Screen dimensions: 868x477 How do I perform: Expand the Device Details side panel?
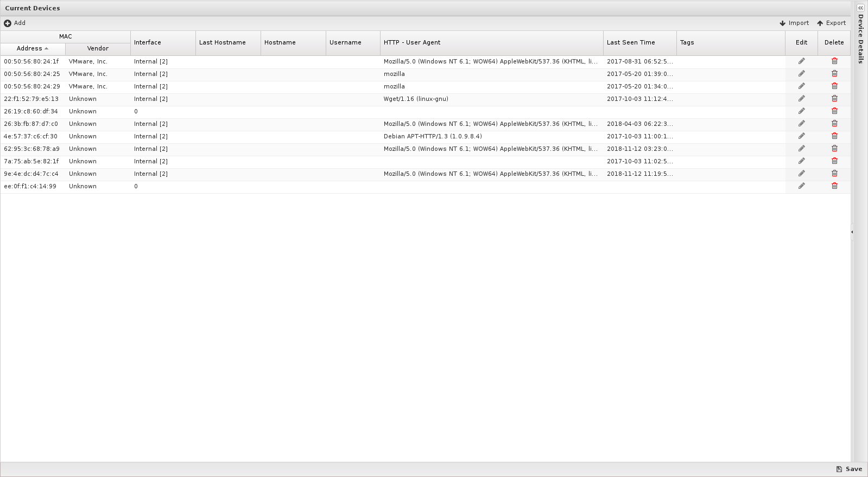(860, 8)
